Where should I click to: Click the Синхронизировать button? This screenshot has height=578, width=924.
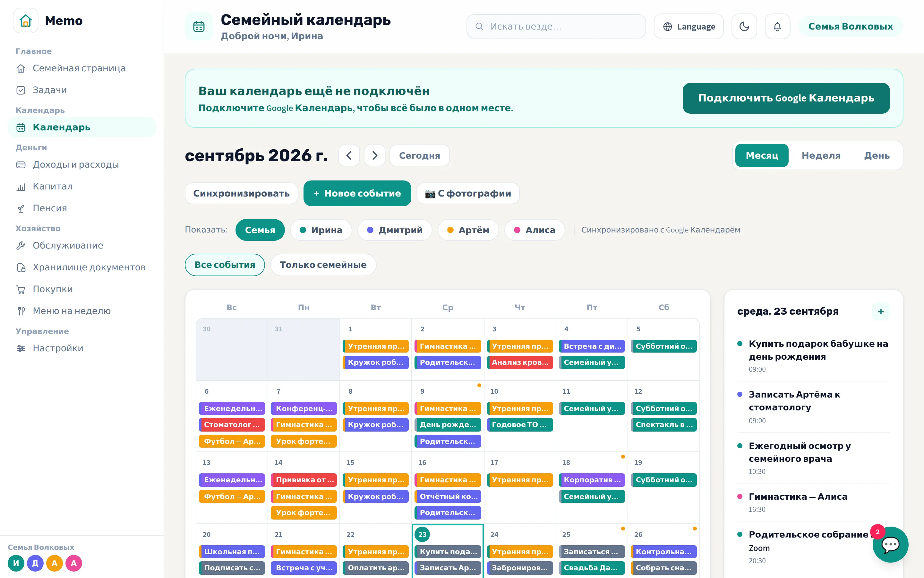click(241, 193)
